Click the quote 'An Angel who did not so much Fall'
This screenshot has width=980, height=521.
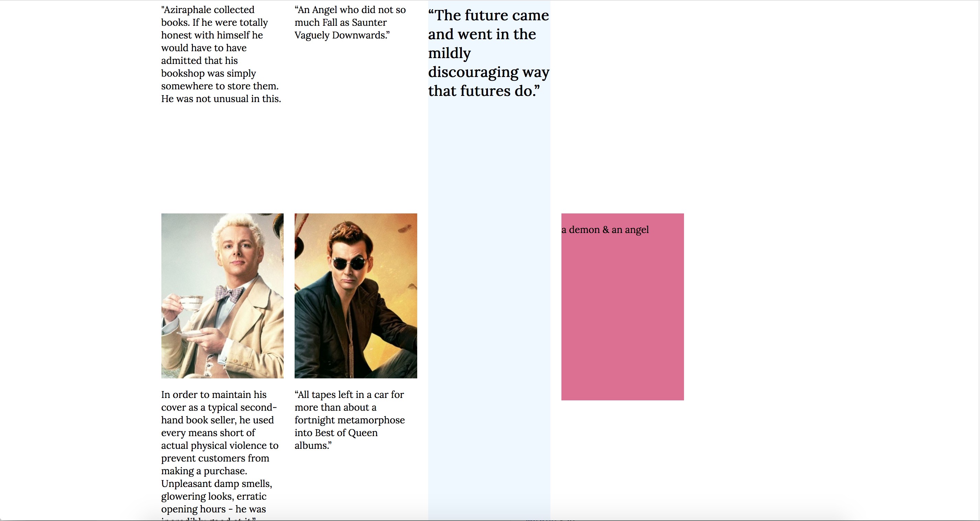tap(350, 22)
